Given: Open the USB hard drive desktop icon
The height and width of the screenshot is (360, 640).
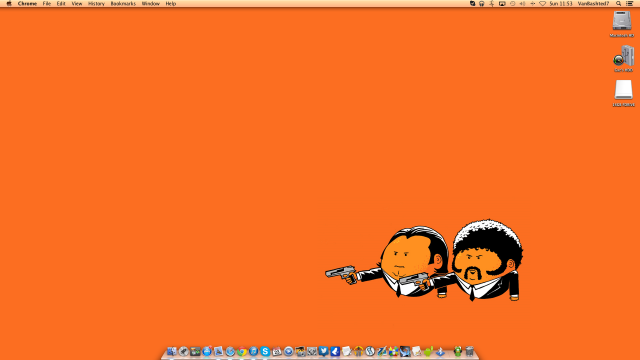Looking at the screenshot, I should [624, 56].
